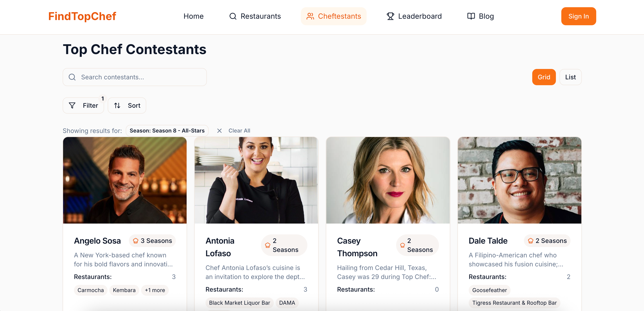Click chef hat icon on Antonia Lofaso badge
644x311 pixels.
point(267,245)
